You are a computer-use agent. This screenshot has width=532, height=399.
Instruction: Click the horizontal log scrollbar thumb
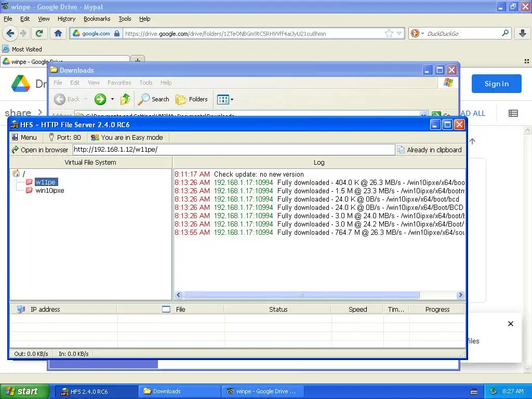pyautogui.click(x=301, y=295)
